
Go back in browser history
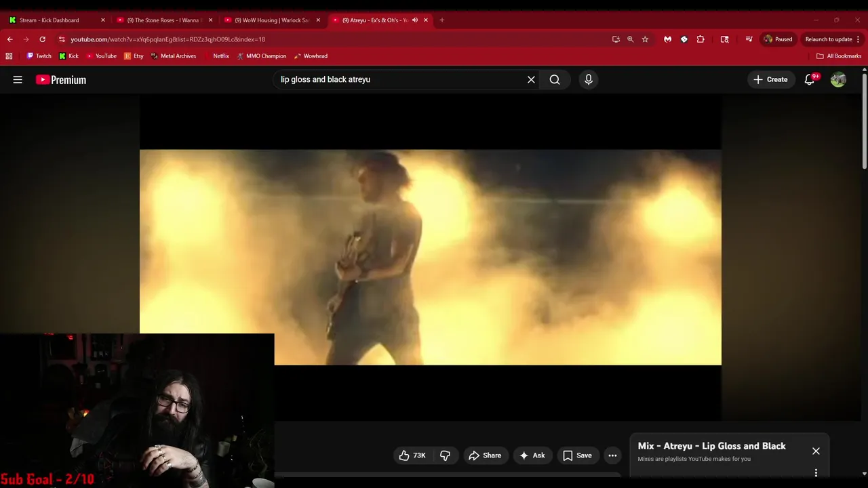(x=9, y=39)
